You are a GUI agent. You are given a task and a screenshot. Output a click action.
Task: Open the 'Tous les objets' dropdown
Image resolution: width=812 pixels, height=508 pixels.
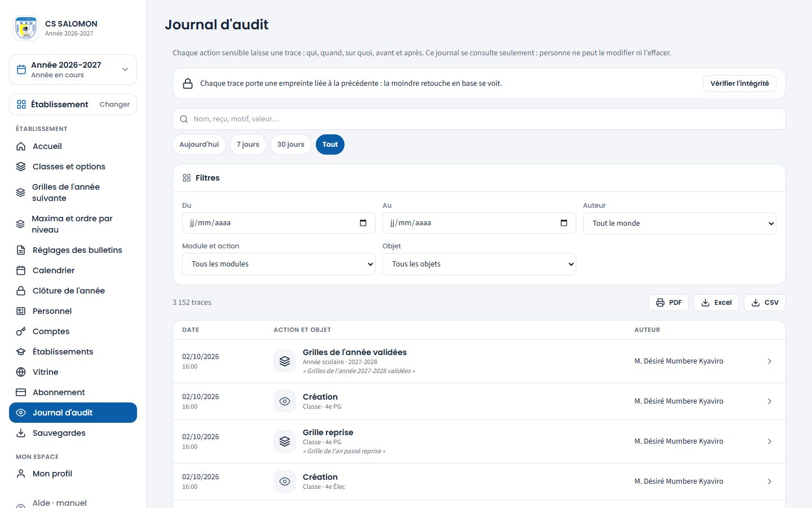(479, 264)
